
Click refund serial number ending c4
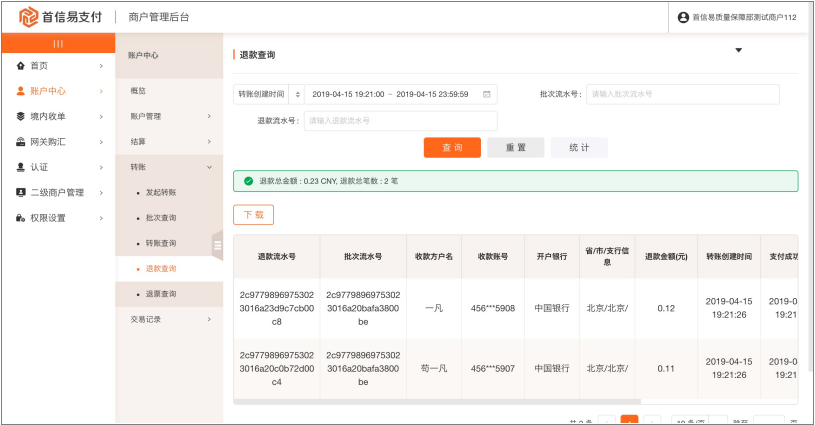[x=277, y=368]
